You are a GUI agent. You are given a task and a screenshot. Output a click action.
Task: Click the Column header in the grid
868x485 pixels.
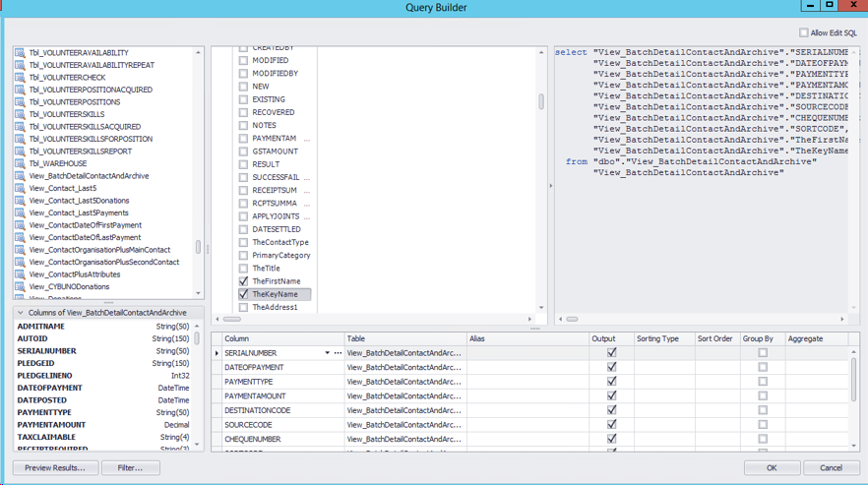(282, 338)
